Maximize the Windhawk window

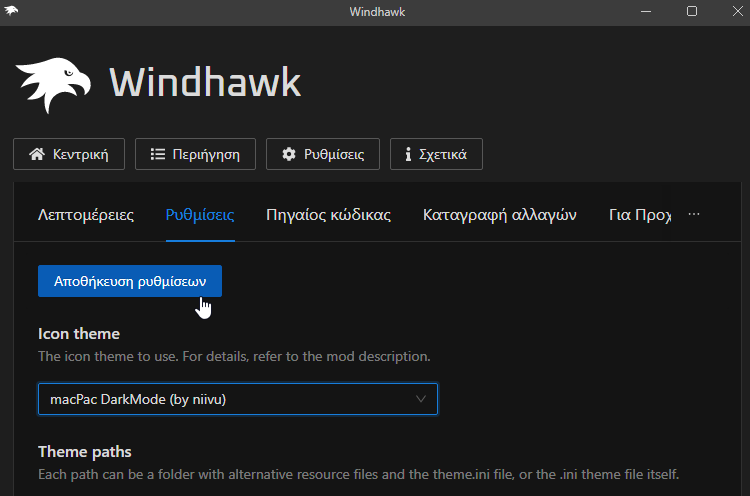692,11
